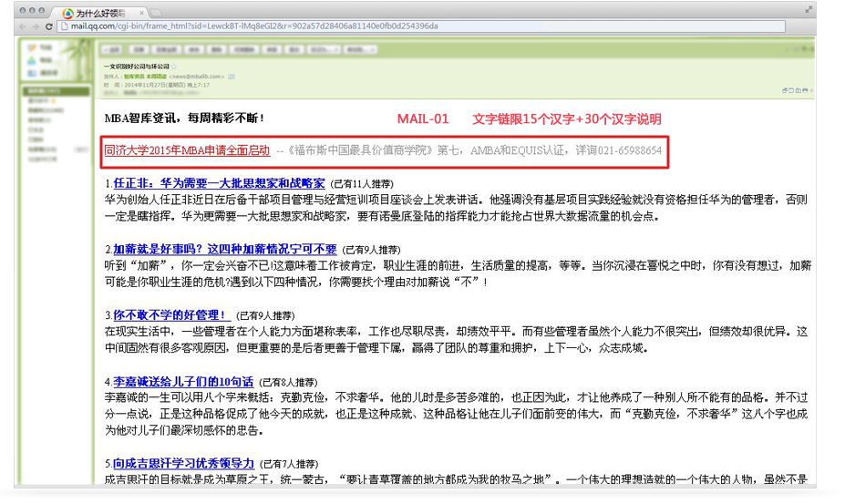This screenshot has height=504, width=845.
Task: Select the highlighted 收件箱 inbox folder
Action: (x=56, y=91)
